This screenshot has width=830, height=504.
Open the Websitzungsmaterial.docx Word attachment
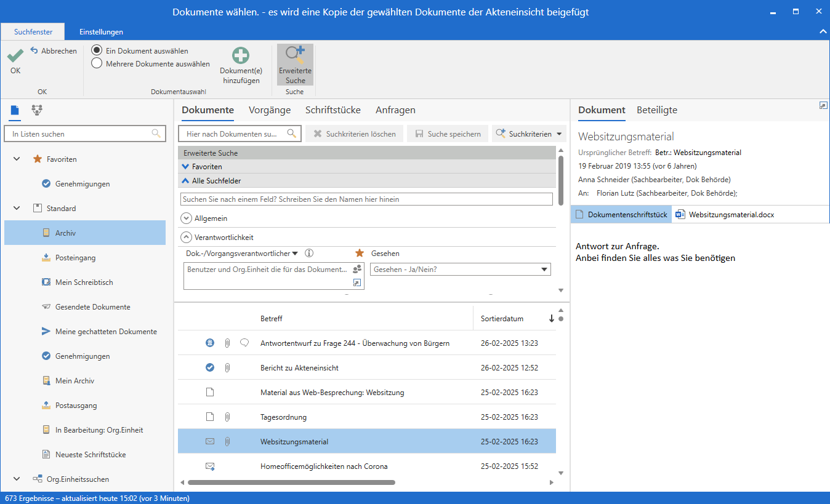point(725,215)
